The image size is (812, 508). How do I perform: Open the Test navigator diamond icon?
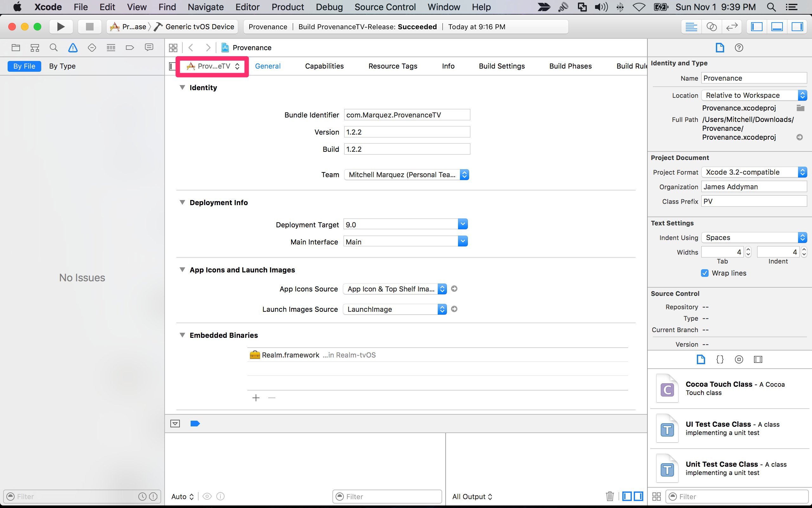pyautogui.click(x=92, y=48)
